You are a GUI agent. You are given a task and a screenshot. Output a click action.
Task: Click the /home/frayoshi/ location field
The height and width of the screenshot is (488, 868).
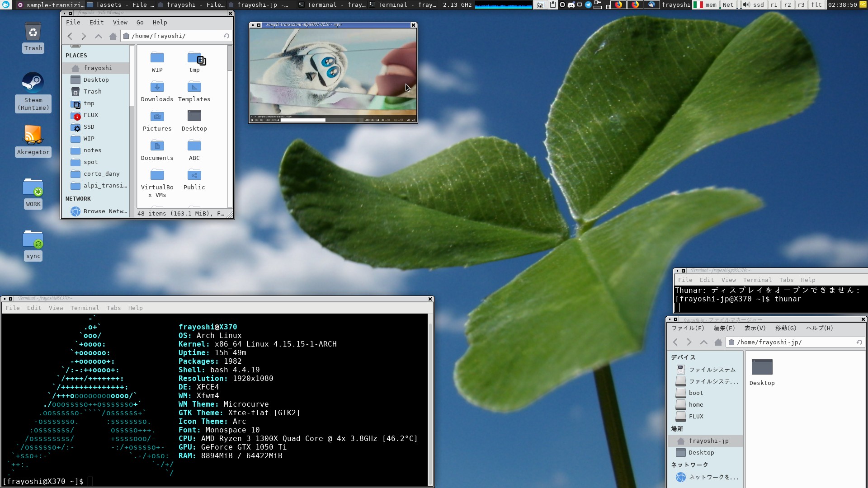pyautogui.click(x=176, y=36)
